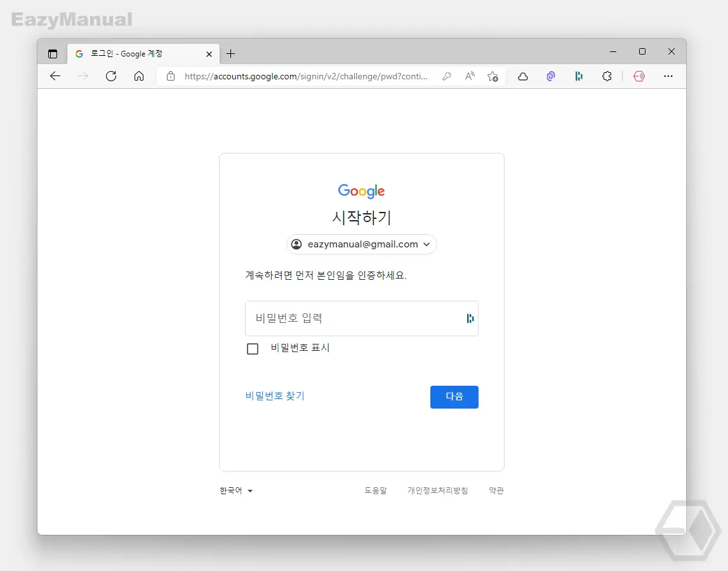View site info via lock icon
Image resolution: width=728 pixels, height=571 pixels.
coord(170,76)
